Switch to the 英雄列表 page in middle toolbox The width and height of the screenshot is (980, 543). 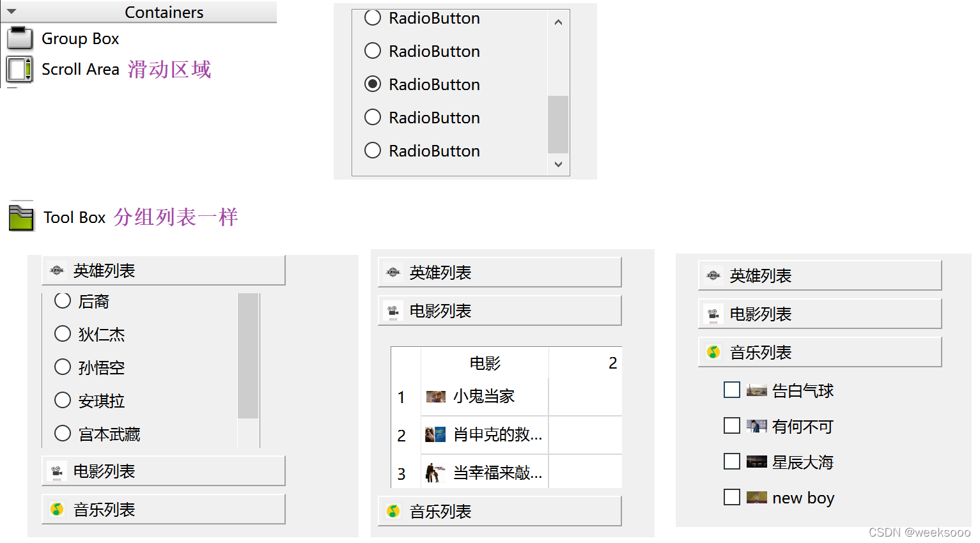(x=499, y=272)
